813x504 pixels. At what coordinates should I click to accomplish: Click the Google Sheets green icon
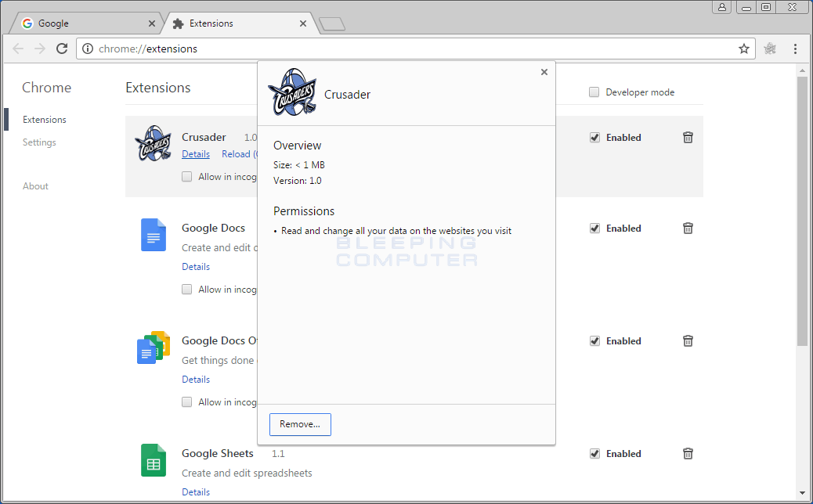154,460
